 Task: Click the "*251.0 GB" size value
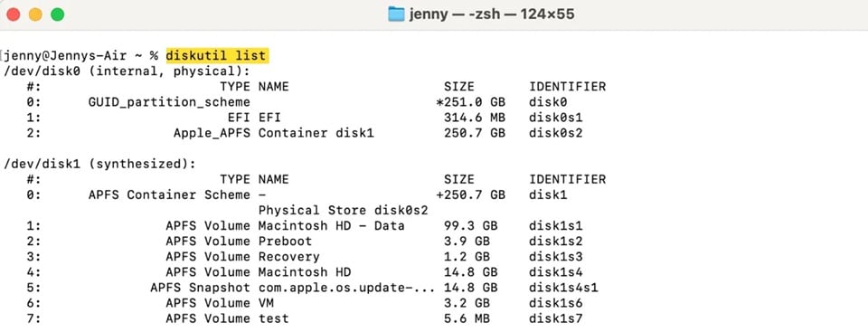point(470,102)
